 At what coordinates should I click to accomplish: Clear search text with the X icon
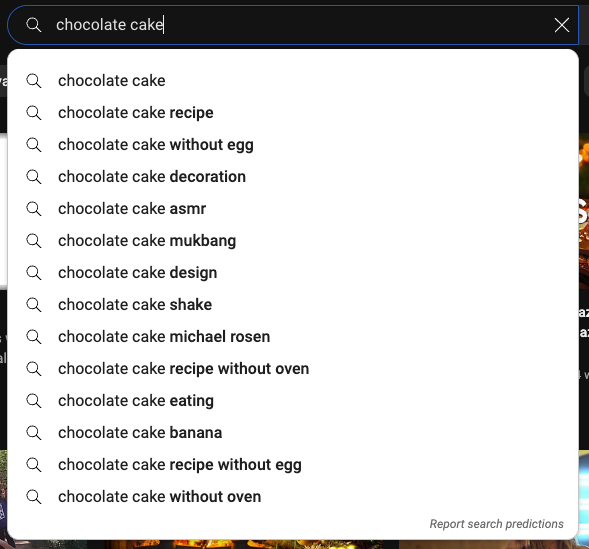coord(562,25)
